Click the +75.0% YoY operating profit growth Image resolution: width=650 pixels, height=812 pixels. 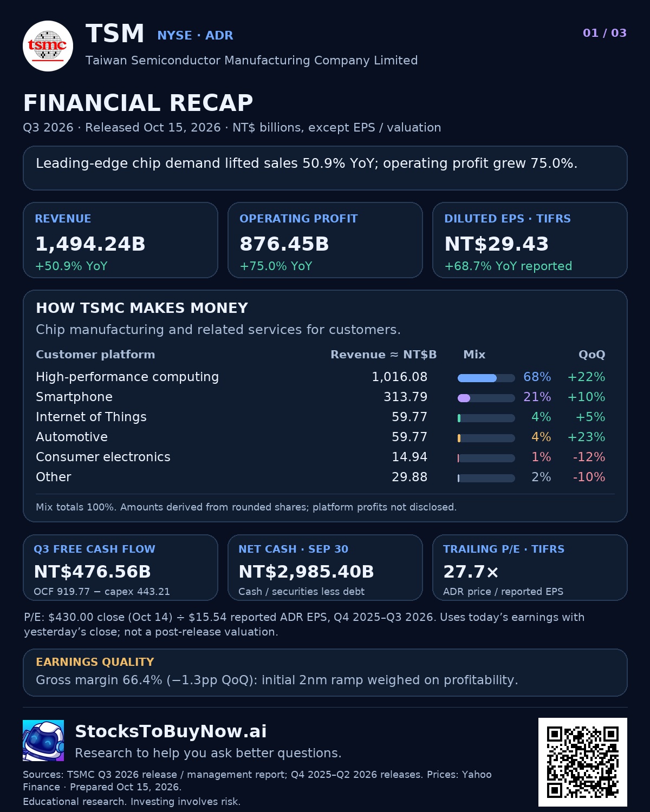click(x=276, y=266)
